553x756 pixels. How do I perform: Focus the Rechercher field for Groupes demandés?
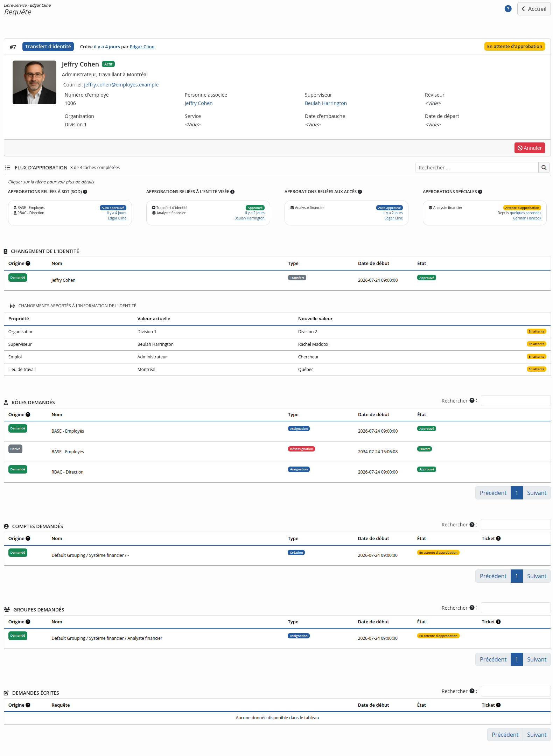click(x=516, y=608)
